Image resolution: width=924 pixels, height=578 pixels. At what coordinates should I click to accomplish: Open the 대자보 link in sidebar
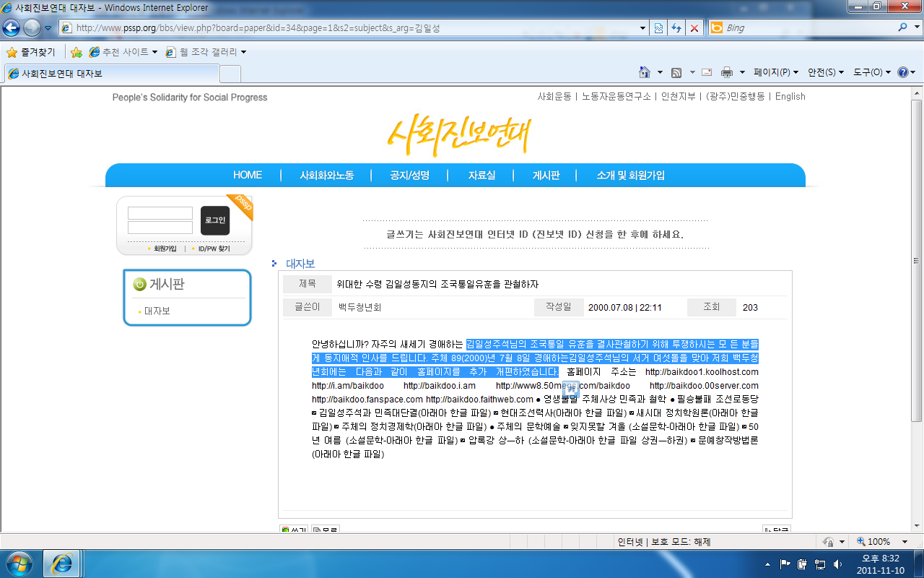pyautogui.click(x=157, y=311)
